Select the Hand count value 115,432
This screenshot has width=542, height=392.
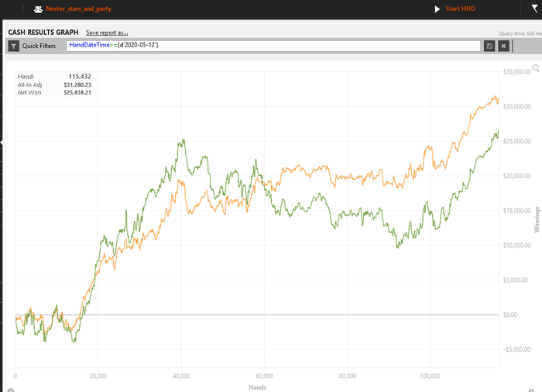pyautogui.click(x=80, y=77)
